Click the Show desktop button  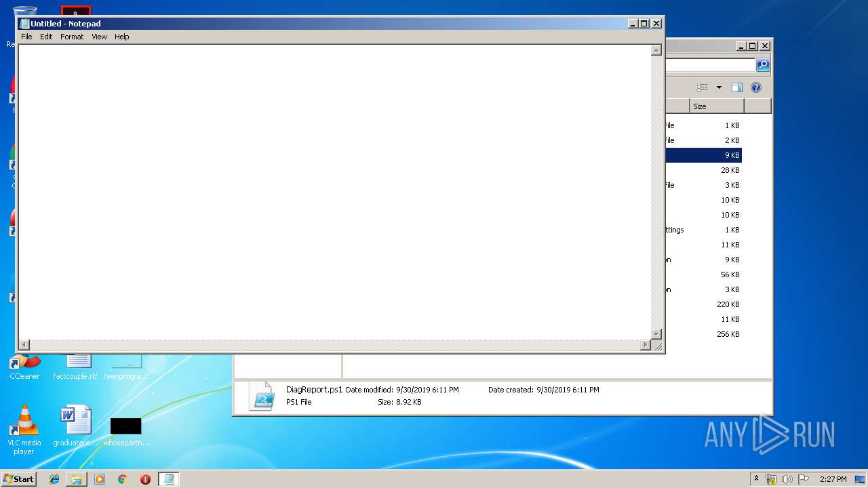coord(860,479)
